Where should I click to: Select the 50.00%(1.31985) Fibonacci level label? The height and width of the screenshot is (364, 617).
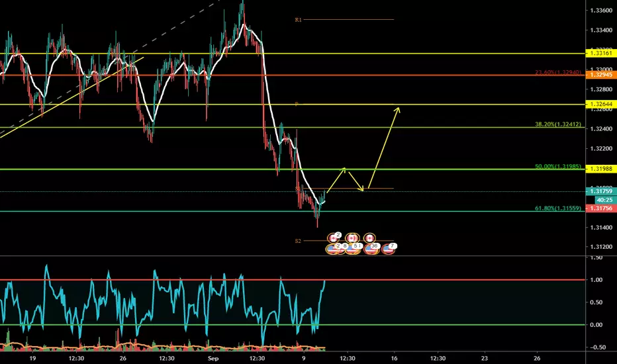point(558,167)
